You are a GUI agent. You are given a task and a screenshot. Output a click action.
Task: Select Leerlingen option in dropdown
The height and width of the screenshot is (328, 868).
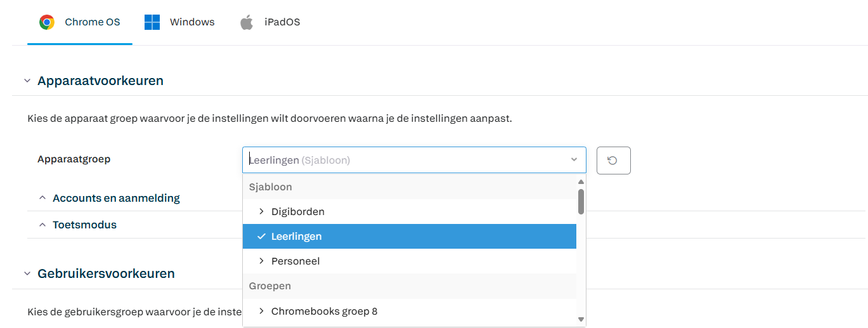tap(410, 236)
